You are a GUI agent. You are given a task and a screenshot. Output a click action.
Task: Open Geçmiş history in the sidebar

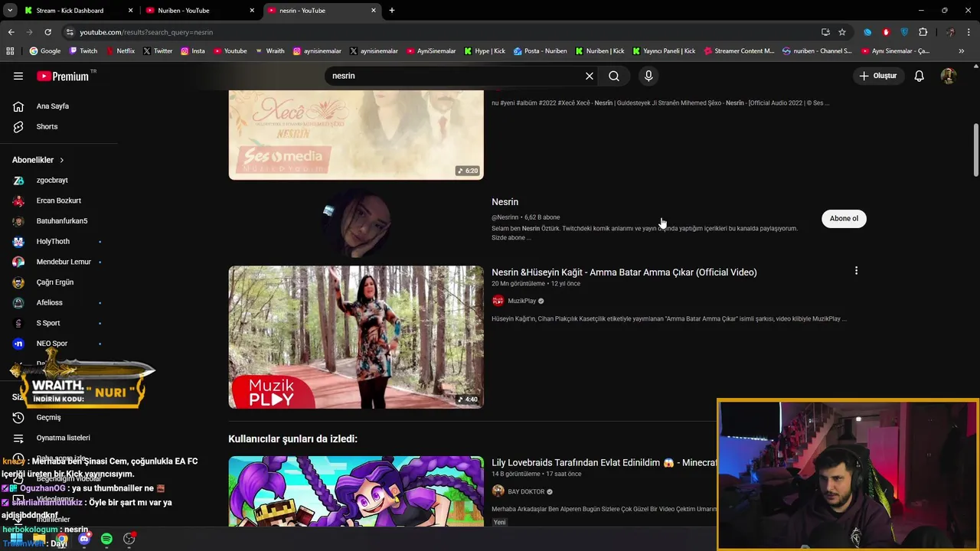(x=48, y=418)
